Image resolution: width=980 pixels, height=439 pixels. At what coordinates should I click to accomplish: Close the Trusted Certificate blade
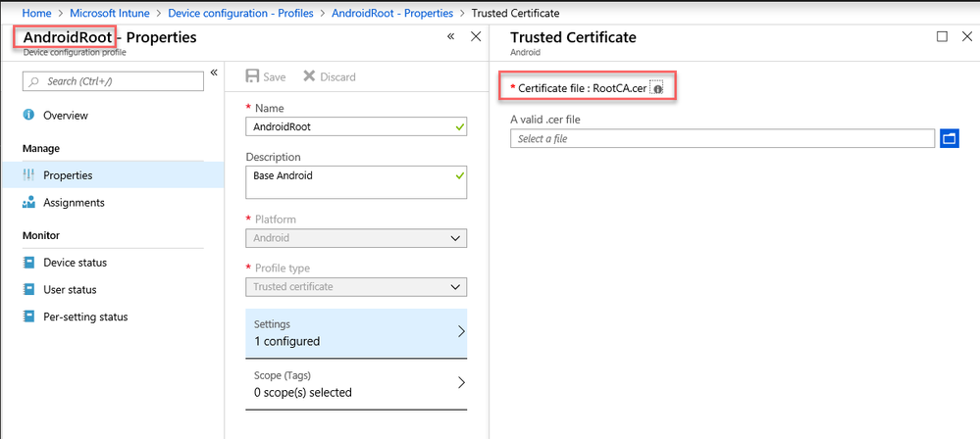tap(967, 36)
